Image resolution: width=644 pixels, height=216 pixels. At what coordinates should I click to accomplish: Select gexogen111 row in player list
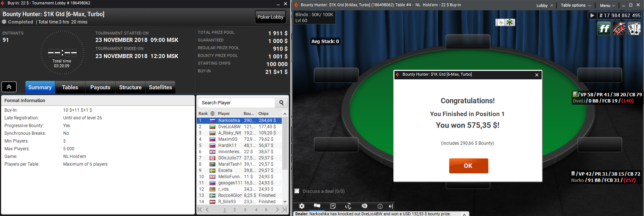[x=239, y=183]
